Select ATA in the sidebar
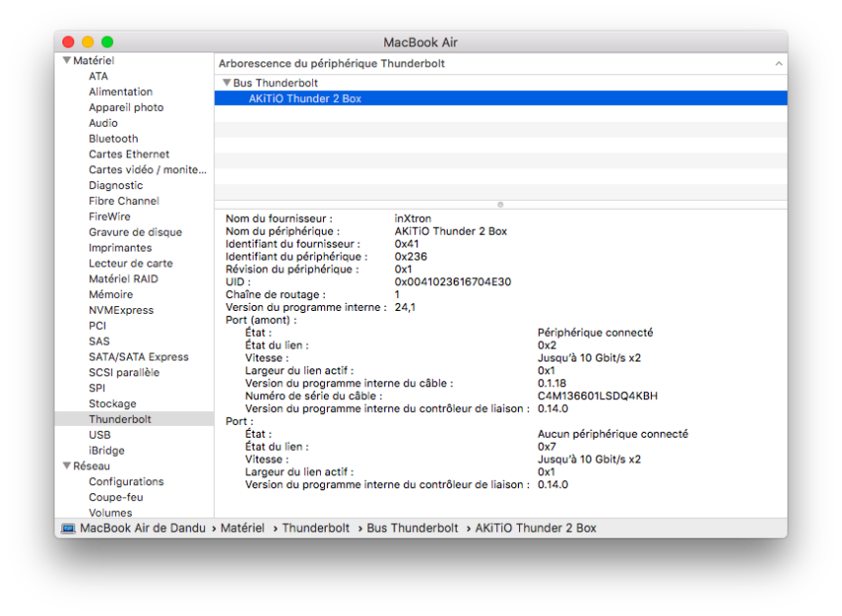 (98, 76)
